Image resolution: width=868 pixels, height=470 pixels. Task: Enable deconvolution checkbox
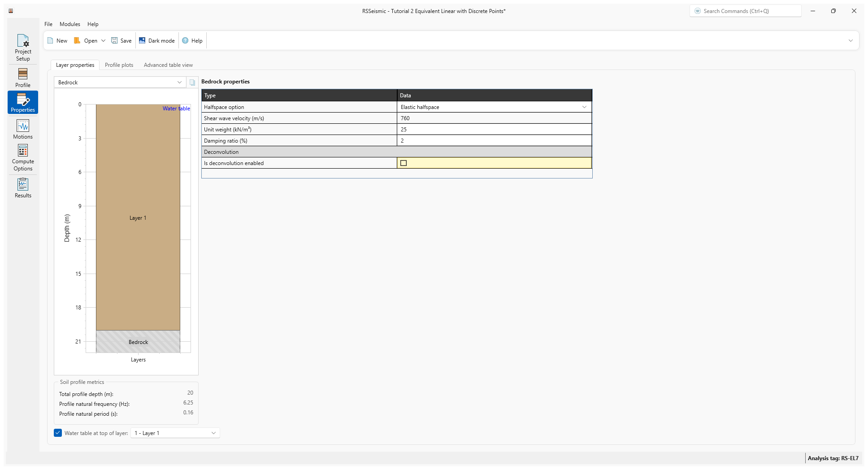click(404, 163)
